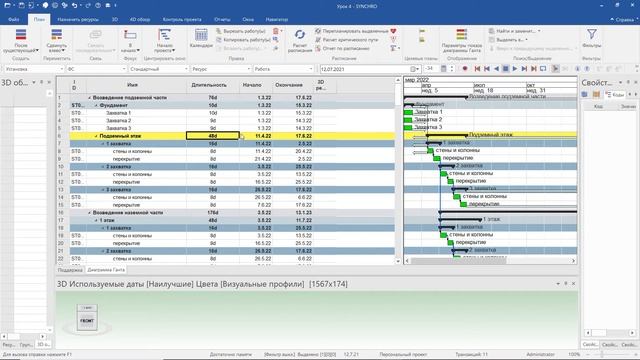Click the red delete task icon in Правка
Viewport: 640px width, 360px height.
(276, 31)
